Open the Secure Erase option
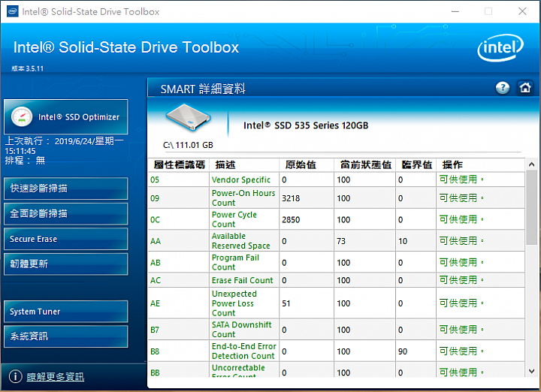 click(x=66, y=239)
